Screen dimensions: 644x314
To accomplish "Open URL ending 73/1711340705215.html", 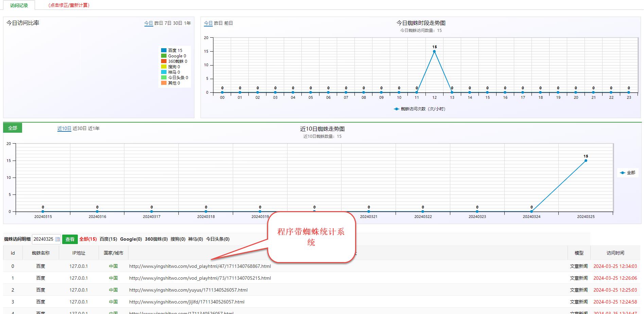I will tap(200, 278).
